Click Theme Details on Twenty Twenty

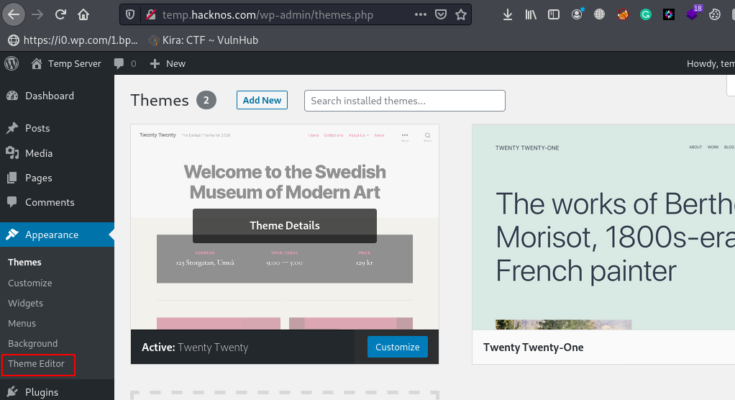(285, 226)
